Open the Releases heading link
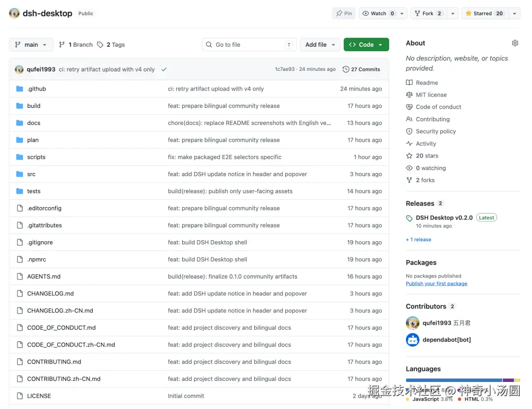This screenshot has height=409, width=532. coord(420,203)
